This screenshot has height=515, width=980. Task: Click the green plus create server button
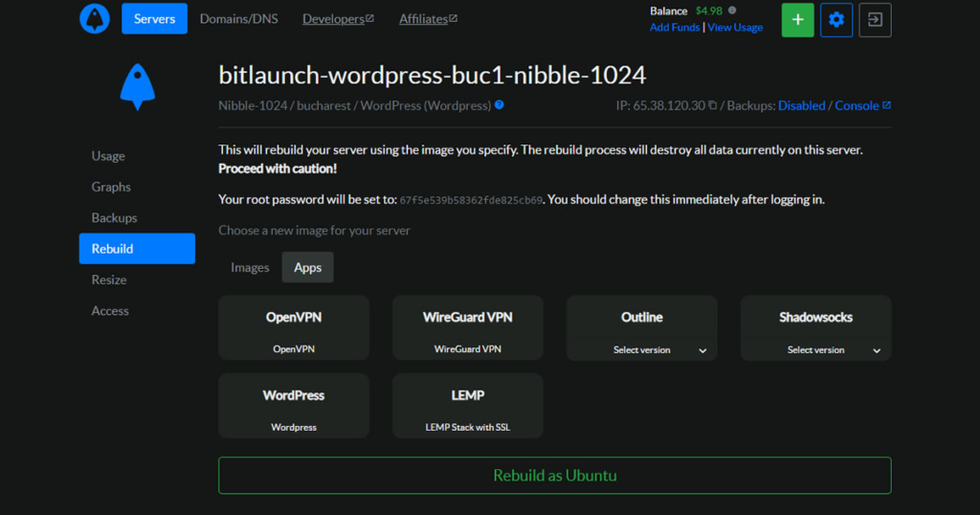click(797, 19)
